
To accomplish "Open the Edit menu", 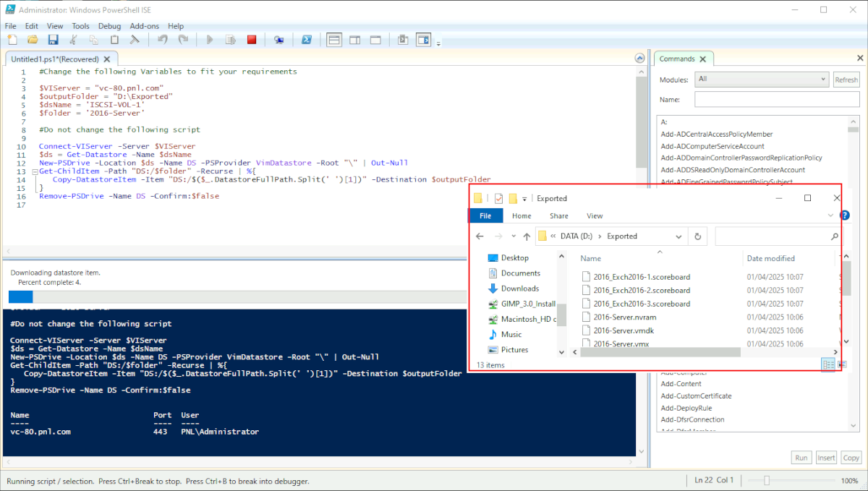I will coord(32,26).
